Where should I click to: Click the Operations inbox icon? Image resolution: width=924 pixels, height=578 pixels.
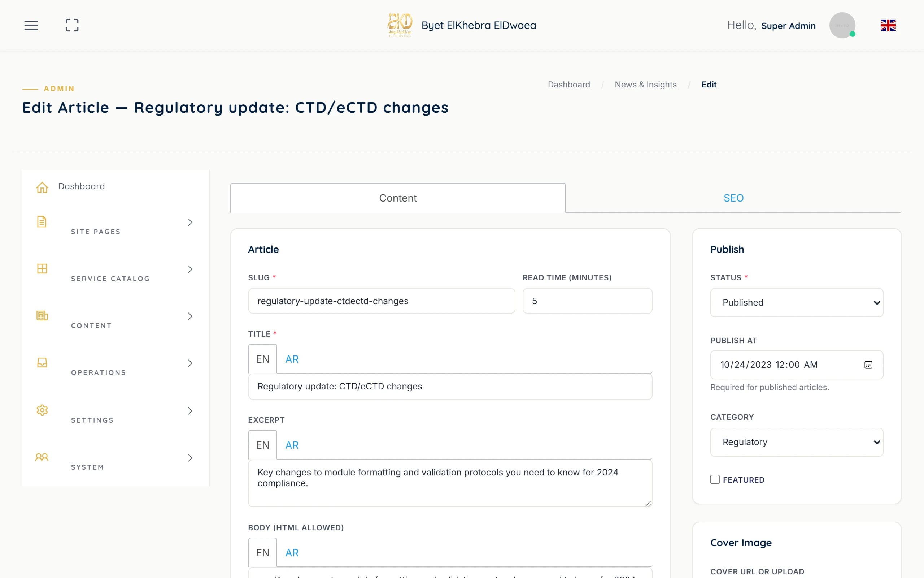(x=42, y=362)
